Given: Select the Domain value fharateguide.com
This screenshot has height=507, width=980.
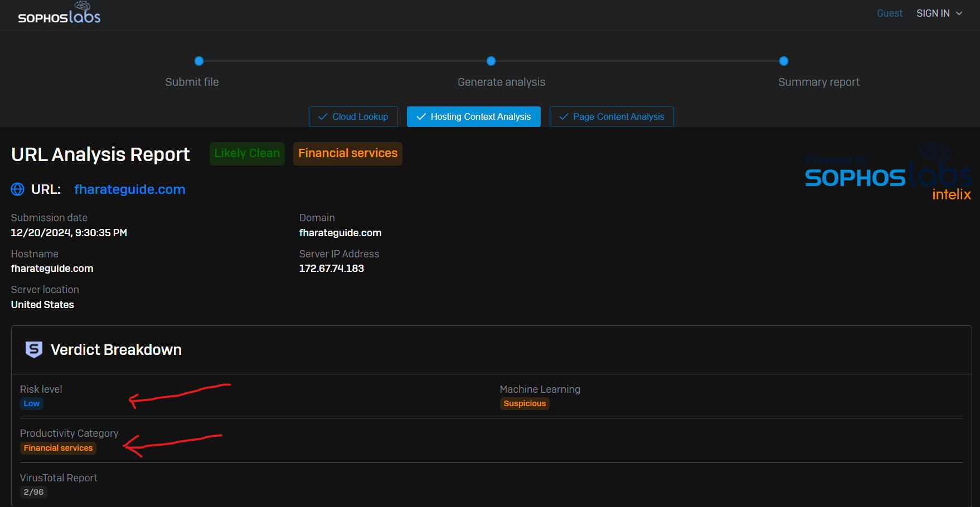Looking at the screenshot, I should click(x=341, y=233).
